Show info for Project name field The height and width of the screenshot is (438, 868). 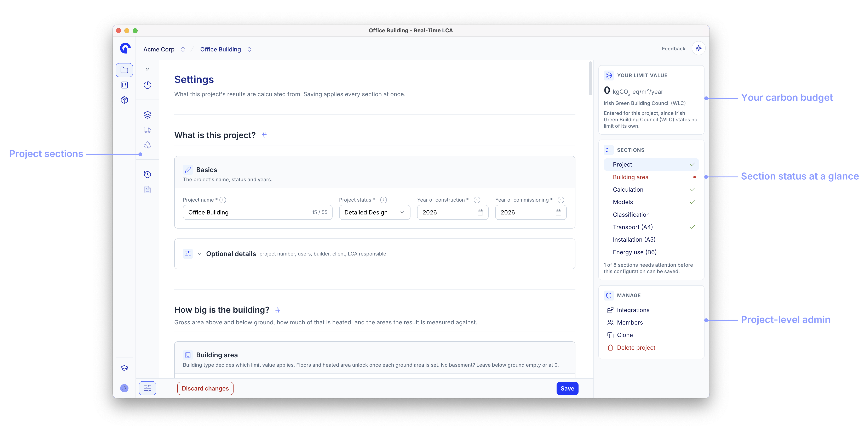pos(223,200)
